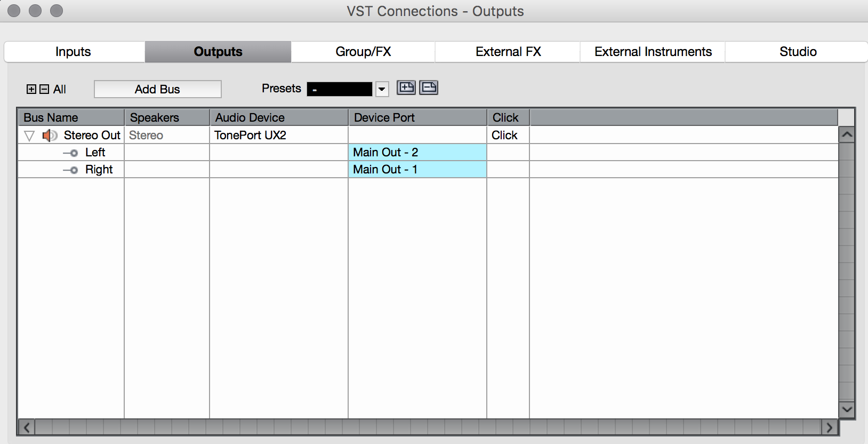Click the collapse all minus icon
Image resolution: width=868 pixels, height=444 pixels.
pyautogui.click(x=44, y=89)
